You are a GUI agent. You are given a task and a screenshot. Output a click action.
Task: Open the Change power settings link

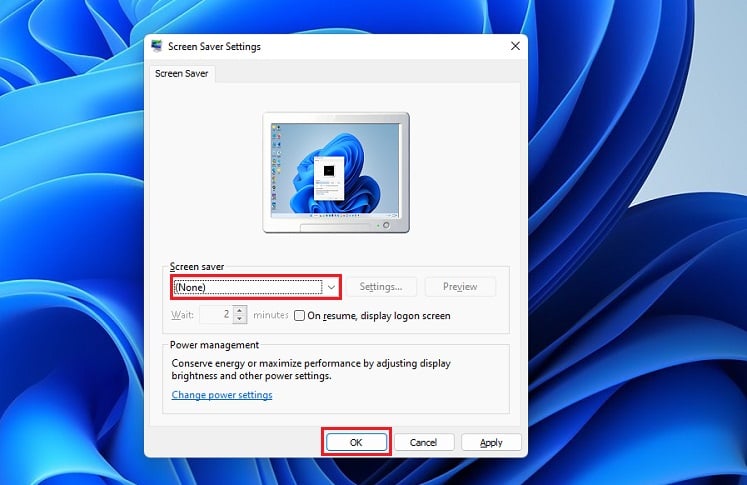tap(222, 394)
